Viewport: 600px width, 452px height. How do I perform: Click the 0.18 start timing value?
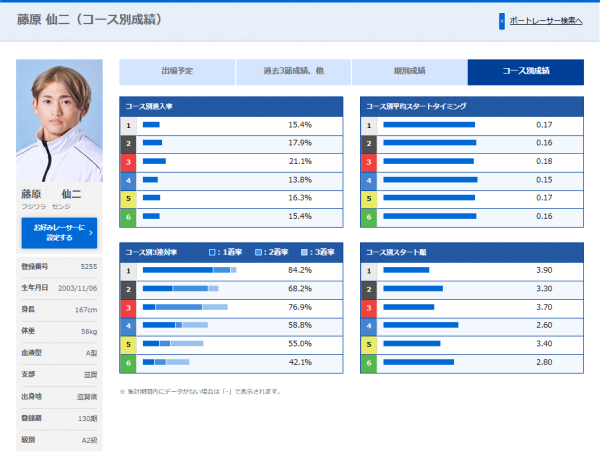[544, 162]
